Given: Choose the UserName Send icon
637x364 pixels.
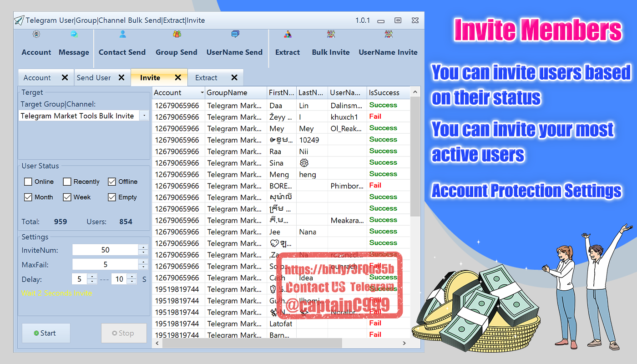Looking at the screenshot, I should tap(235, 35).
